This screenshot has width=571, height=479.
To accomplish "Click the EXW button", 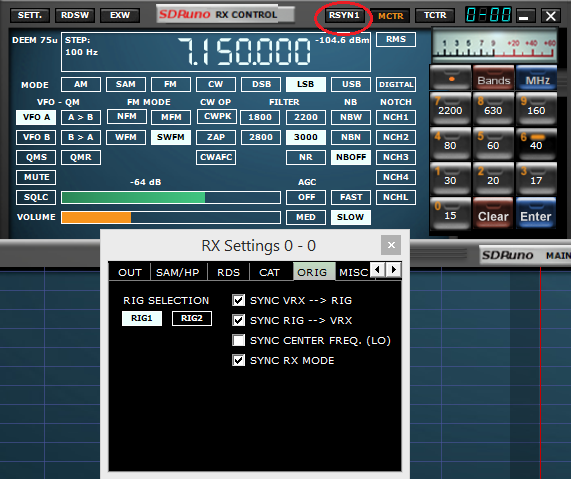I will (120, 15).
